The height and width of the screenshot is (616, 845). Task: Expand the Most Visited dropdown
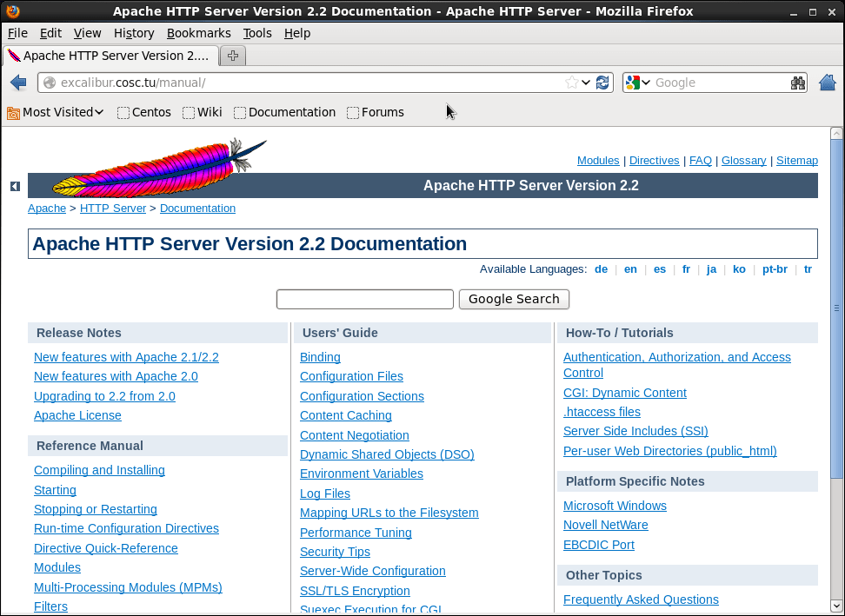coord(99,112)
